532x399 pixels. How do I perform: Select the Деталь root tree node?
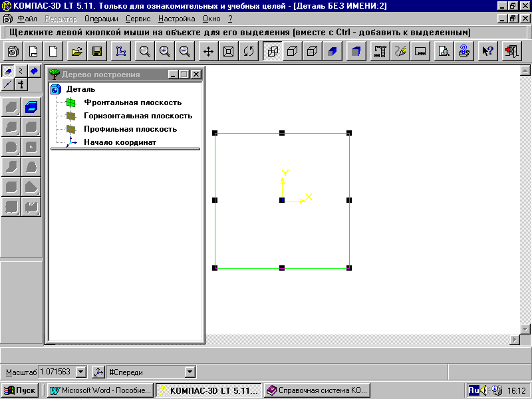tap(80, 89)
